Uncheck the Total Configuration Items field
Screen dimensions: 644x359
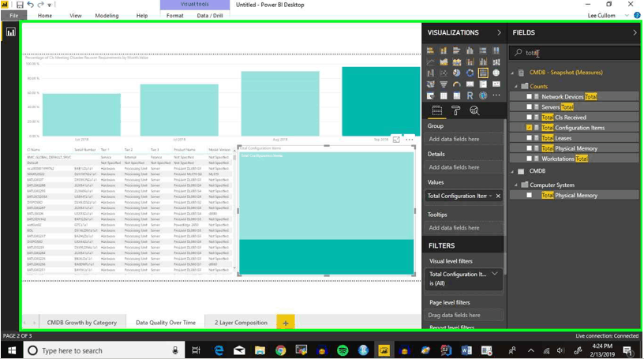pos(529,128)
